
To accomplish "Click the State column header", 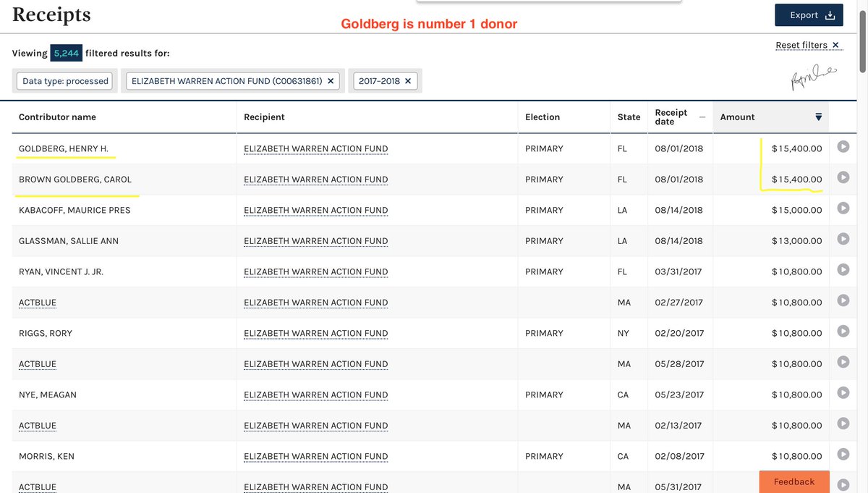I will [x=629, y=117].
